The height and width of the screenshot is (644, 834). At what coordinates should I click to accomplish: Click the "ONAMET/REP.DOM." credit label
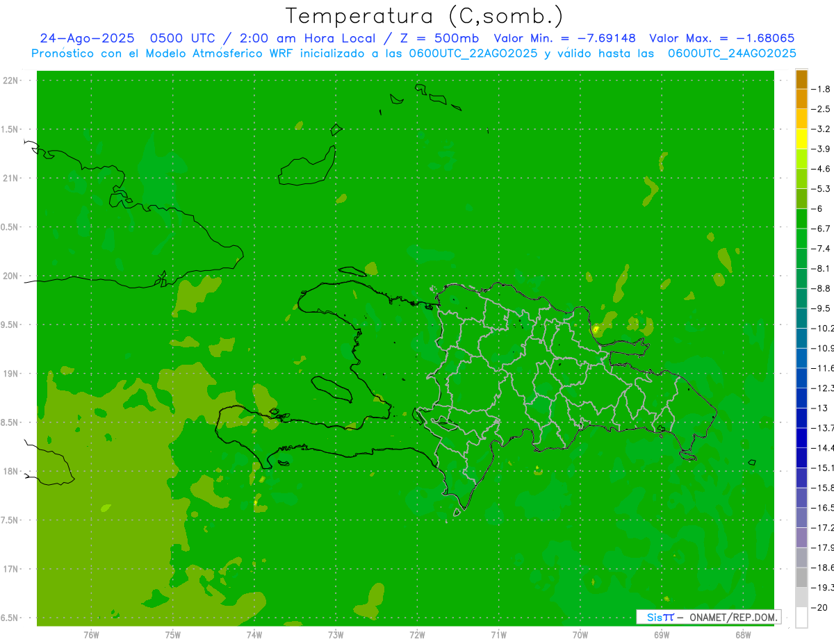[733, 617]
